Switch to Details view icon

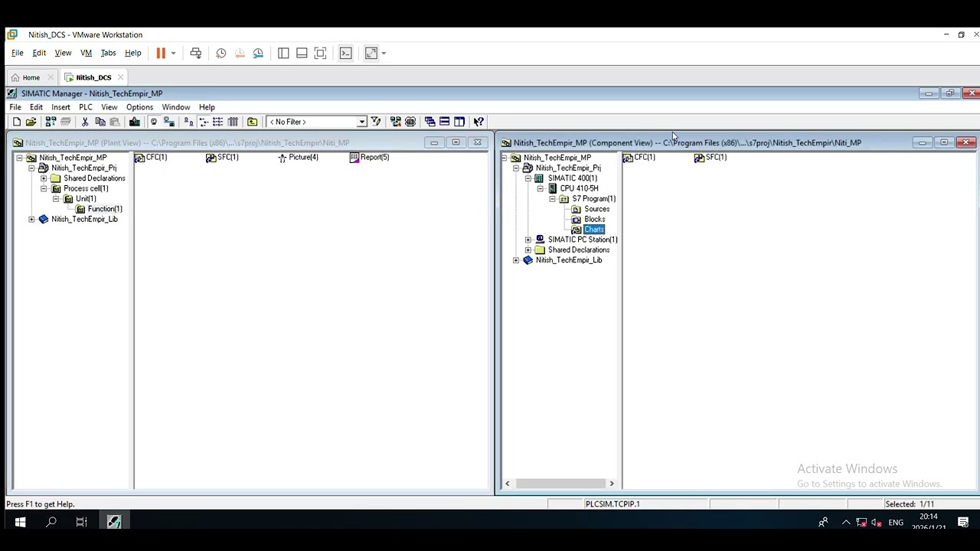tap(233, 122)
